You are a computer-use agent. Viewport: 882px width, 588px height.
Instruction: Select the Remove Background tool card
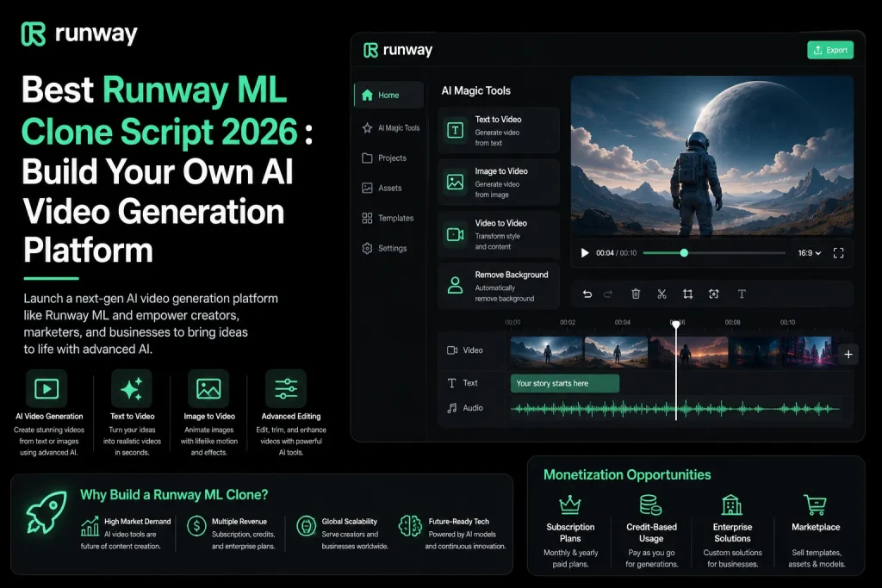[x=499, y=286]
